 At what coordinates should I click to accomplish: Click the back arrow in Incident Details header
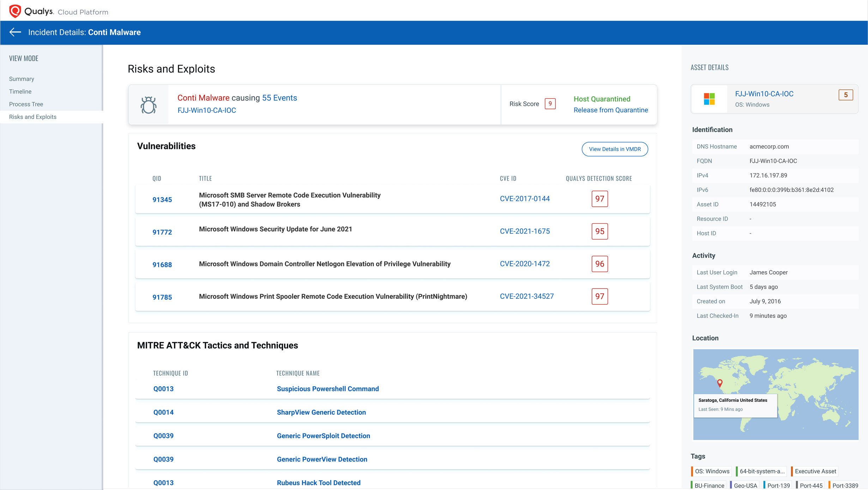tap(15, 32)
